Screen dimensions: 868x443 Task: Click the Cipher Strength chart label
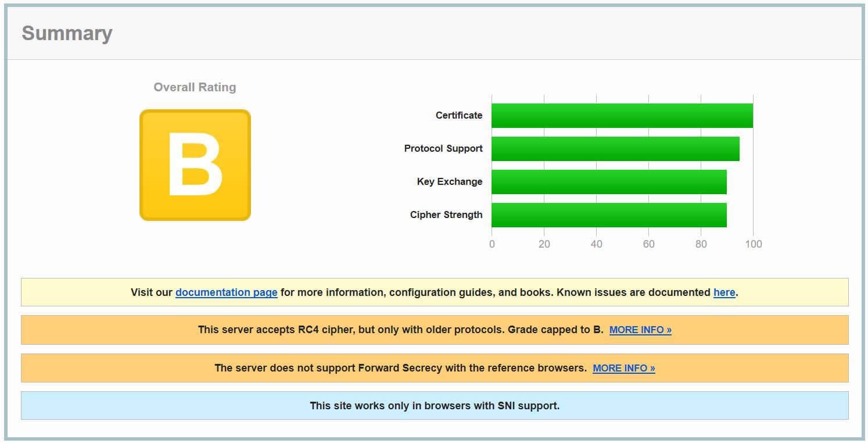(x=446, y=215)
